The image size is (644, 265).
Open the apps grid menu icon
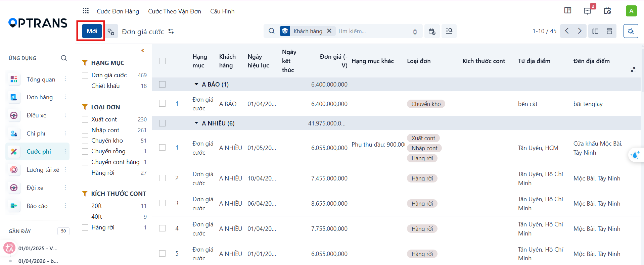click(x=86, y=11)
